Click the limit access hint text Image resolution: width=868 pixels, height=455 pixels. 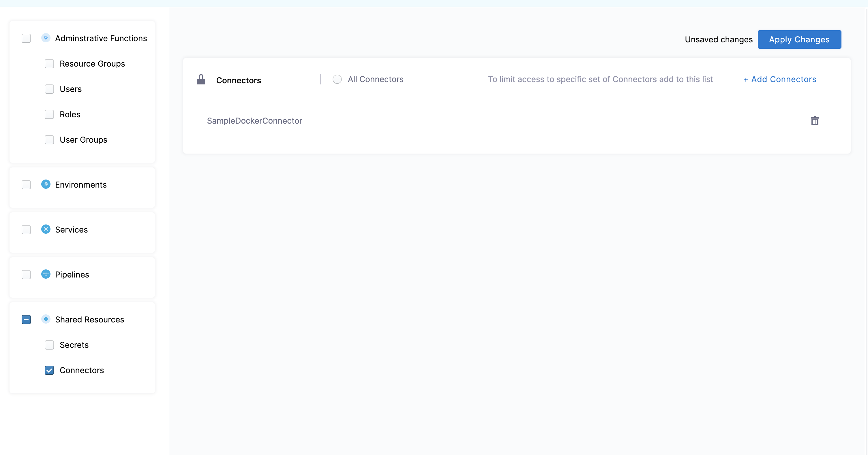pyautogui.click(x=601, y=80)
